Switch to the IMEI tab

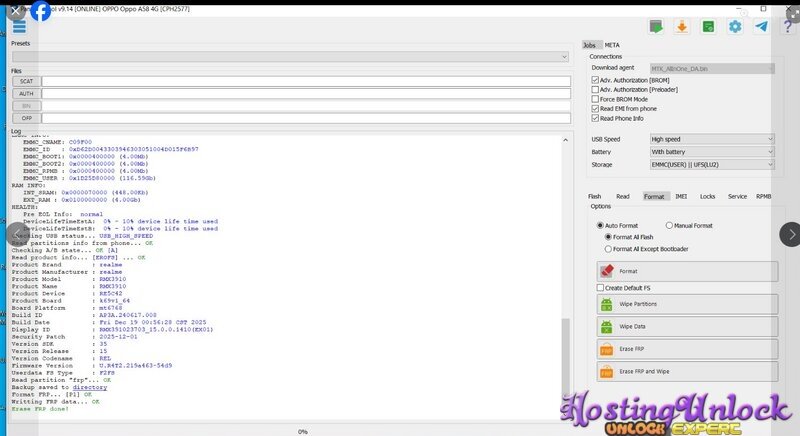[681, 197]
